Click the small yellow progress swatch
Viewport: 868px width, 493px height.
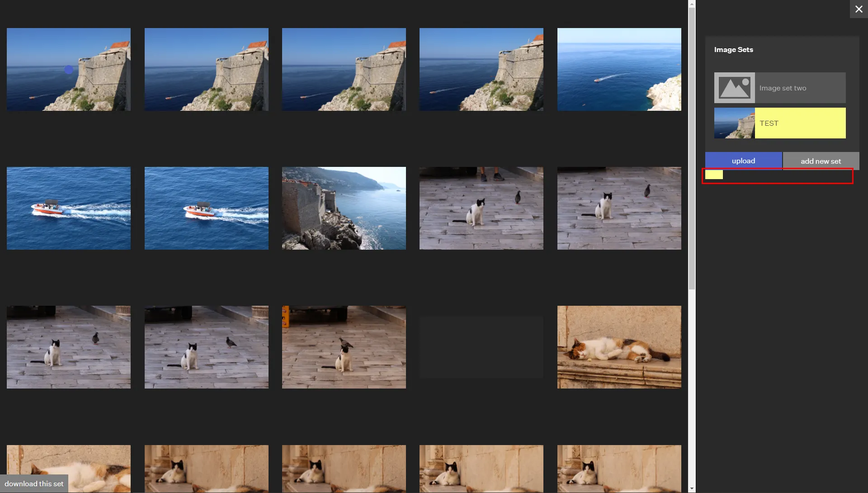pos(714,175)
